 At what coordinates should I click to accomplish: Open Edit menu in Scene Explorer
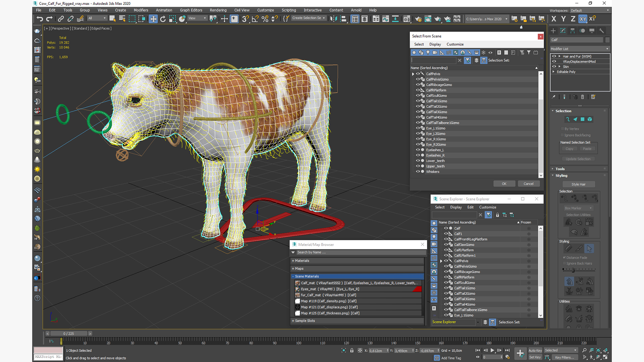click(470, 207)
